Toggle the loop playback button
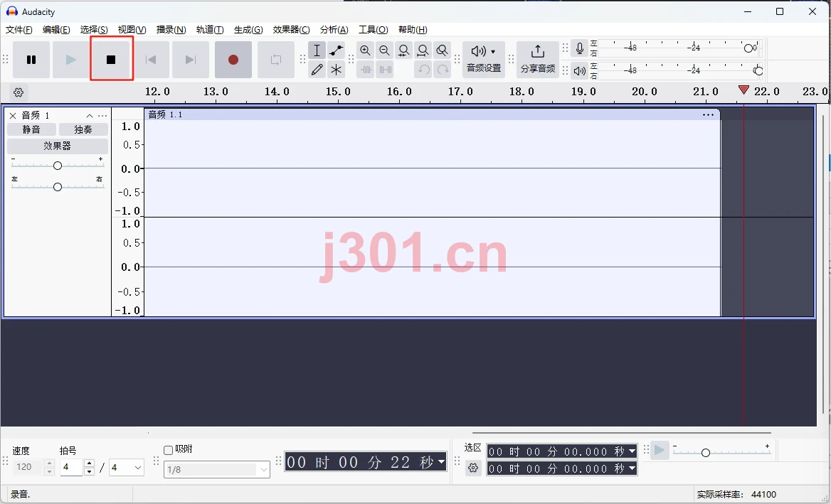Image resolution: width=831 pixels, height=504 pixels. [276, 60]
